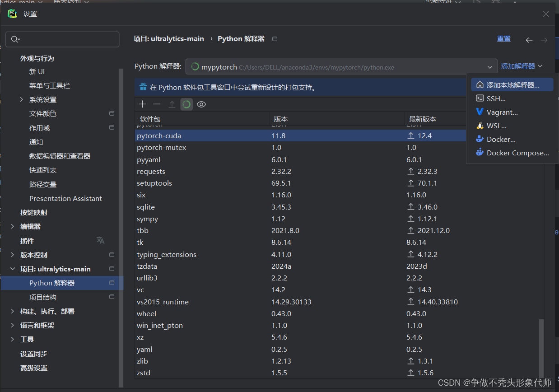Open the Python interpreter dropdown
The height and width of the screenshot is (392, 559).
(490, 66)
